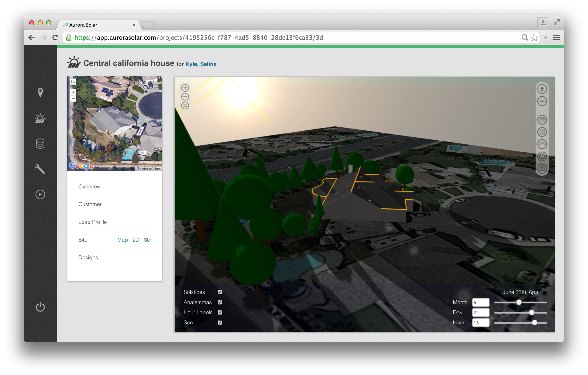Zoom in the 3D view with plus icon
588x375 pixels.
click(x=185, y=88)
